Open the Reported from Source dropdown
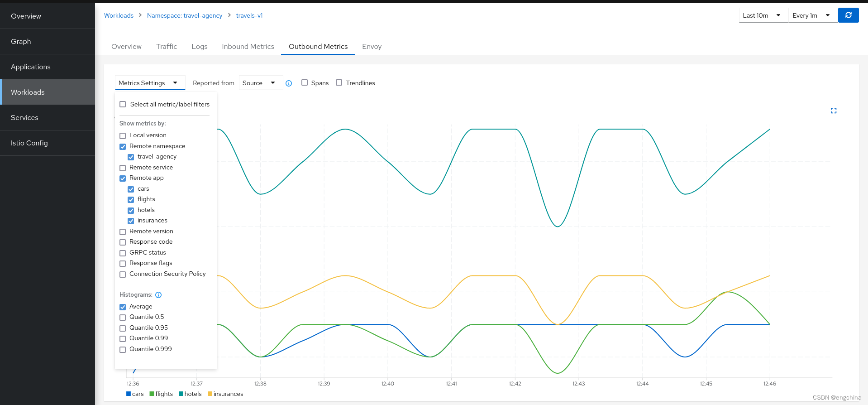 [x=261, y=83]
